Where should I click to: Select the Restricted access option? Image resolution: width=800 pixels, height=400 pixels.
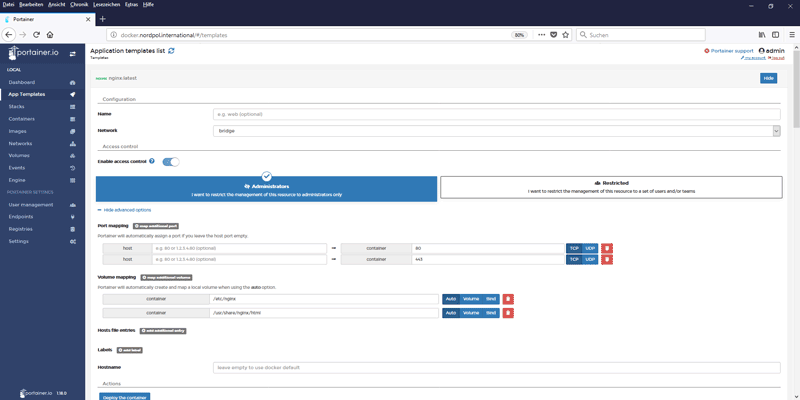[611, 187]
